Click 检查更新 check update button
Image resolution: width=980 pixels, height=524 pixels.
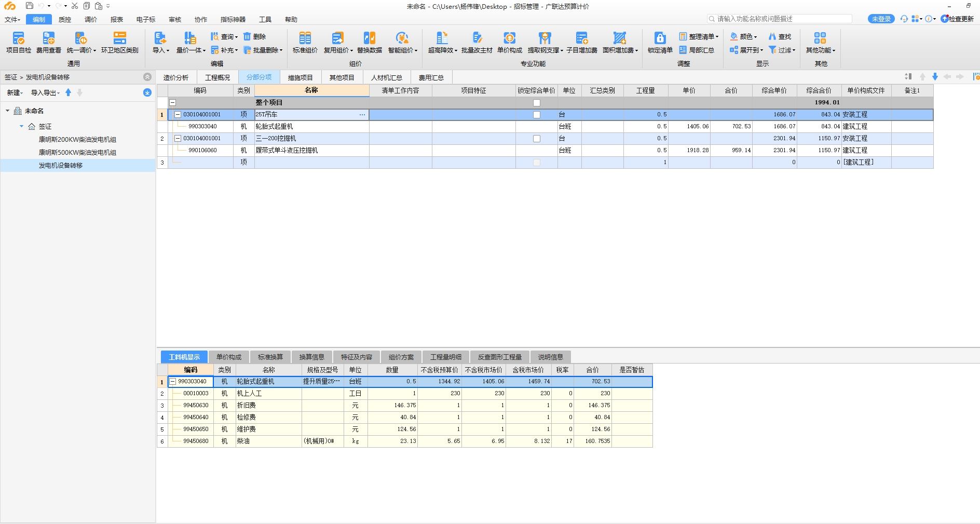pyautogui.click(x=957, y=19)
